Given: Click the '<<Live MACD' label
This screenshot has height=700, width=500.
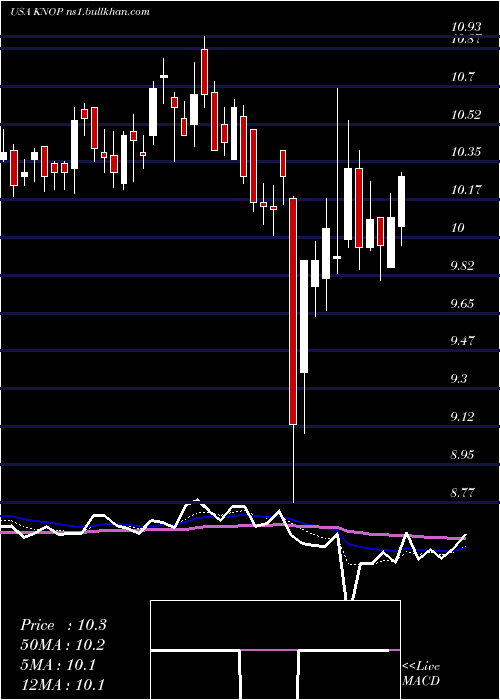Looking at the screenshot, I should pyautogui.click(x=421, y=674).
